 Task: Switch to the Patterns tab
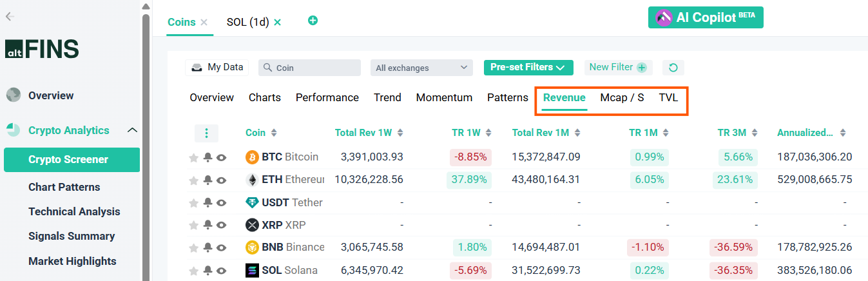508,98
